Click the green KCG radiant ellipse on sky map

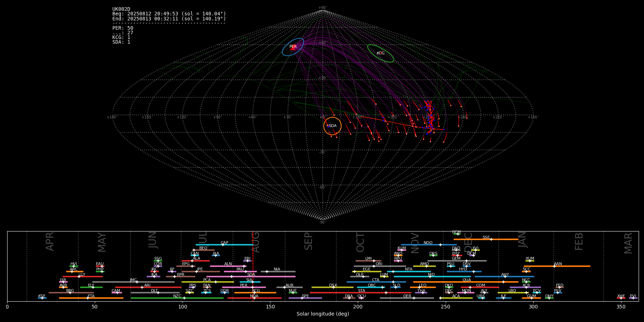tap(381, 53)
